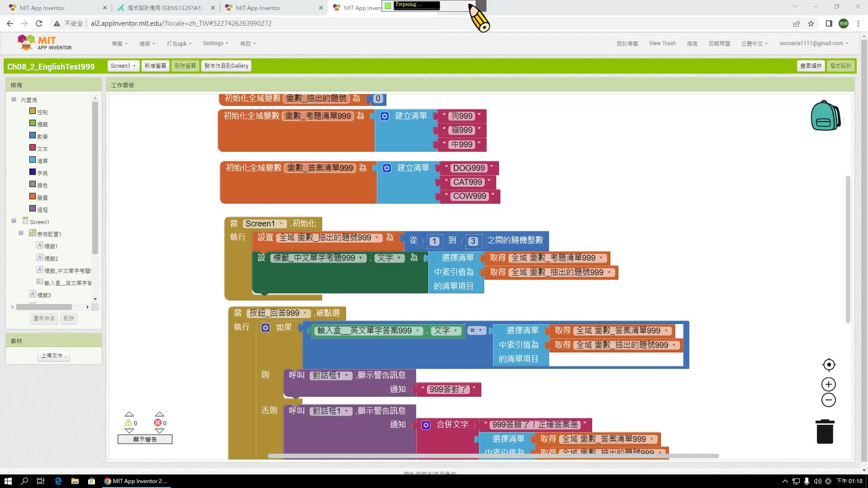Open the 專案 menu
The height and width of the screenshot is (488, 868).
119,44
